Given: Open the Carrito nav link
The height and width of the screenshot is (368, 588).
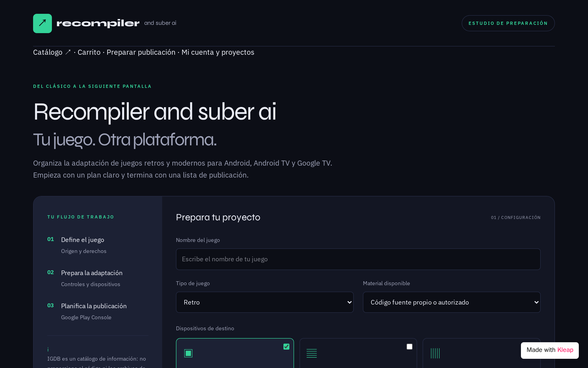Looking at the screenshot, I should (89, 52).
